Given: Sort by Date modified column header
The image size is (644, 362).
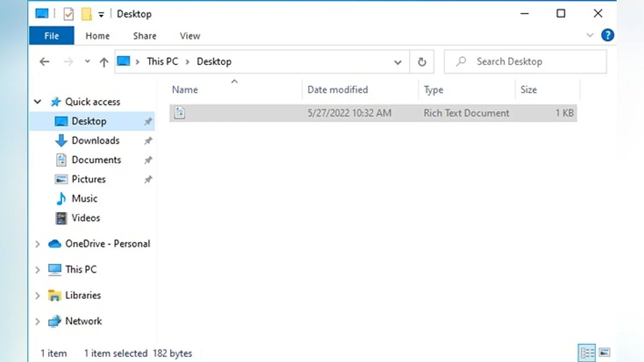Looking at the screenshot, I should tap(338, 90).
